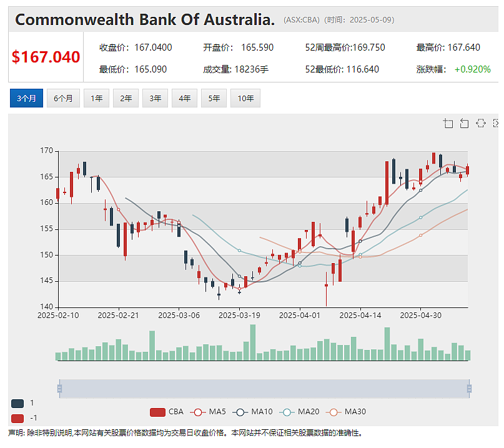Show the 10年 chart range

point(245,98)
